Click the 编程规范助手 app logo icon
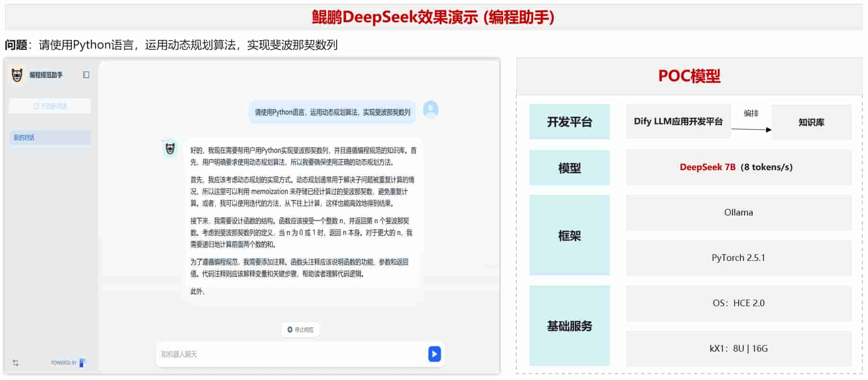868x380 pixels. coord(17,75)
